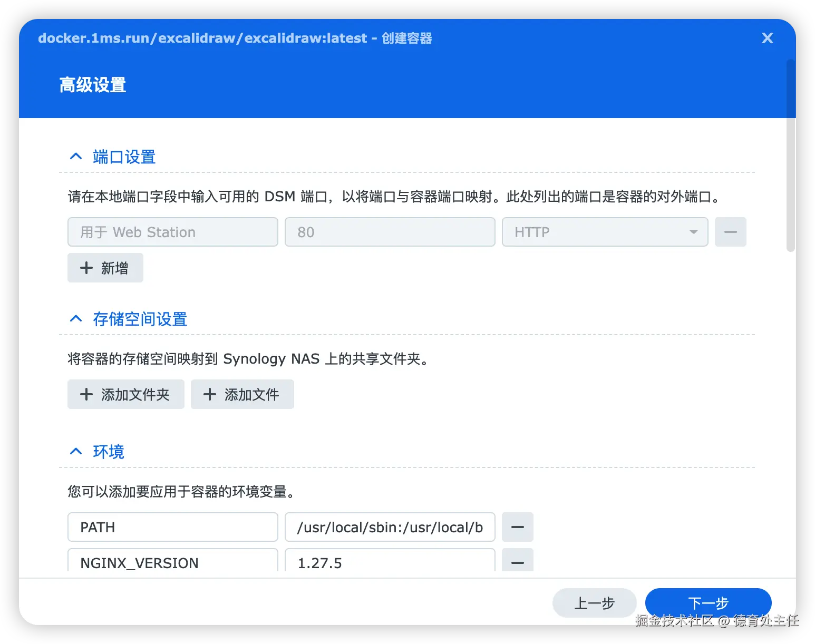Click the 高级设置 heading
Viewport: 815px width, 644px height.
93,85
